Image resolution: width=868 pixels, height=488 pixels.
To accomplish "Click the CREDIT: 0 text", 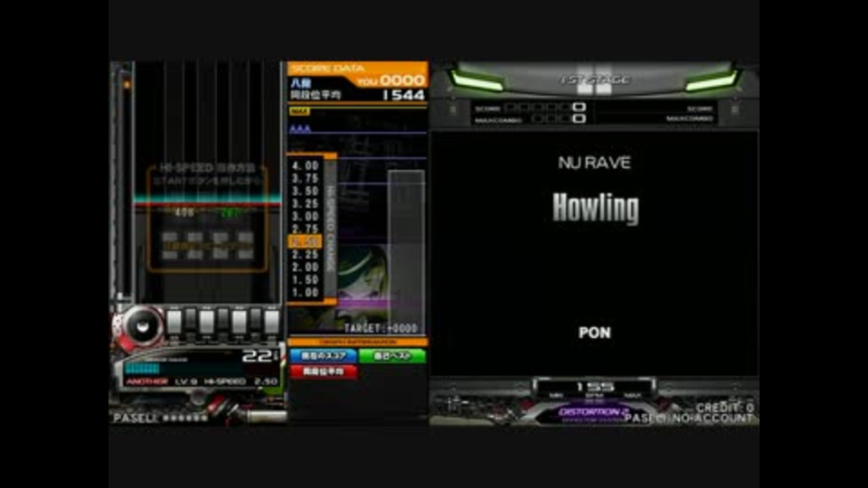I will click(724, 408).
